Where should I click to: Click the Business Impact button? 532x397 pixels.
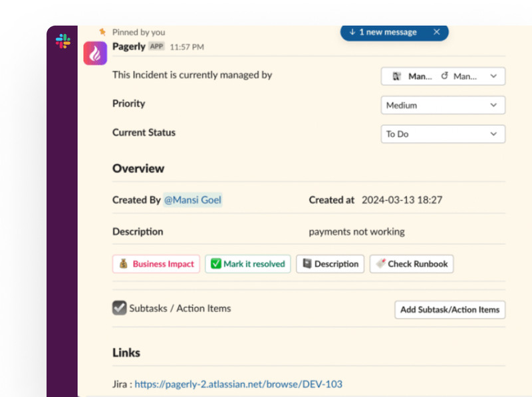(x=156, y=264)
